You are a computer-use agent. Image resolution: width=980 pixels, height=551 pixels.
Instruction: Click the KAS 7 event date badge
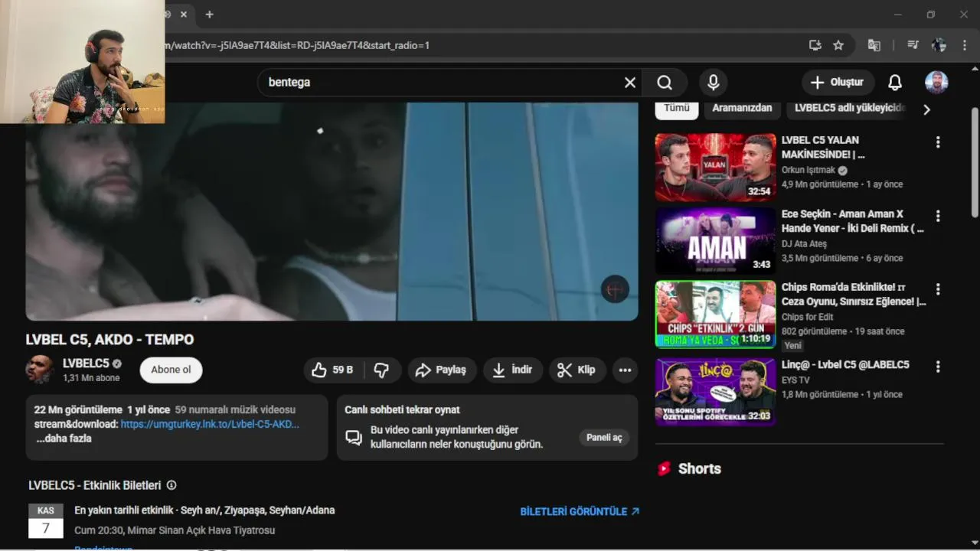[46, 520]
